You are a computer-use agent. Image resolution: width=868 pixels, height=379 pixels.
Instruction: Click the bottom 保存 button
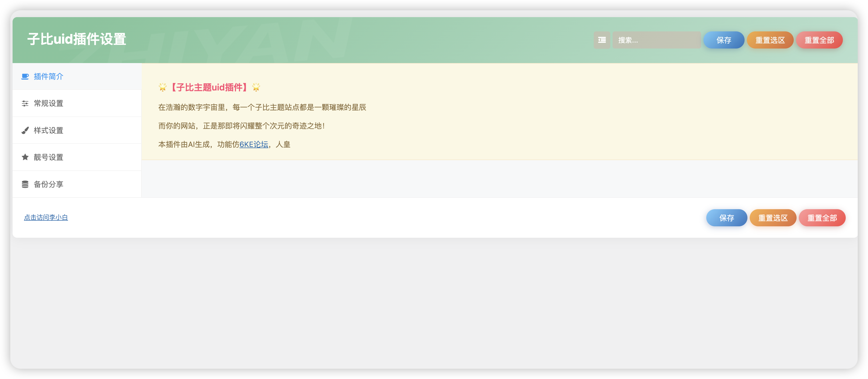point(727,218)
